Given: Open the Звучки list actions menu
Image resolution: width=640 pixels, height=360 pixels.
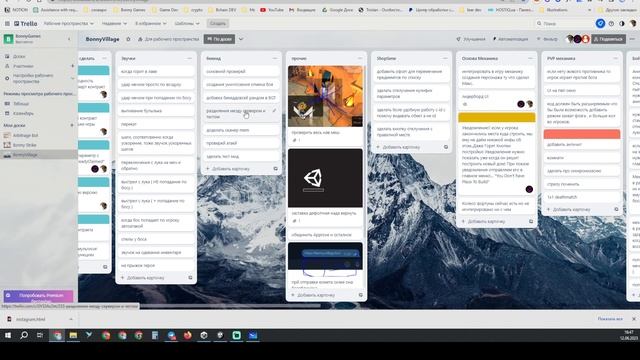Looking at the screenshot, I should click(x=189, y=58).
